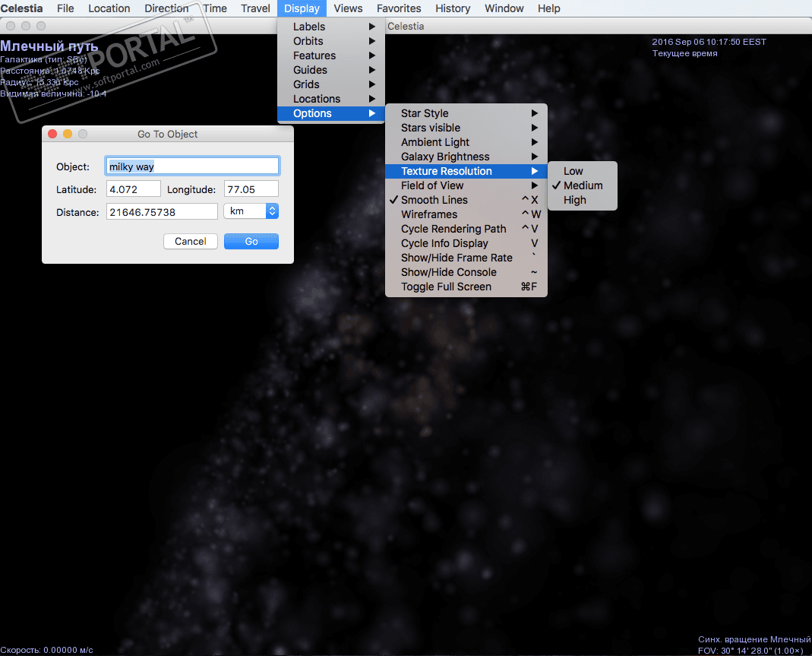Open the Travel menu
This screenshot has height=656, width=812.
click(255, 8)
